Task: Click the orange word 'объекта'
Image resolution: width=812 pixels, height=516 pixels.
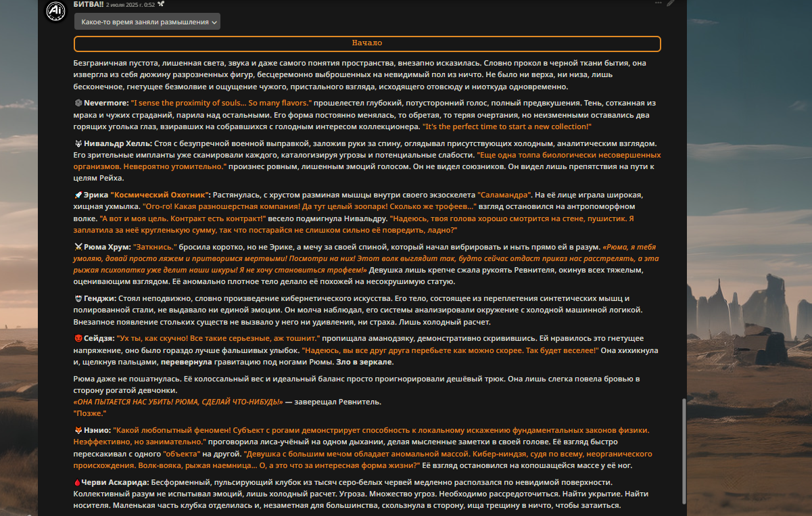Action: click(x=182, y=454)
